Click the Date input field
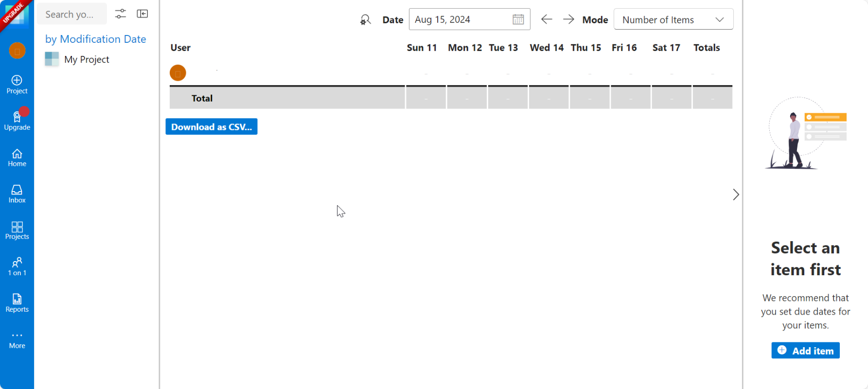Screen dimensions: 868x389 pyautogui.click(x=470, y=19)
